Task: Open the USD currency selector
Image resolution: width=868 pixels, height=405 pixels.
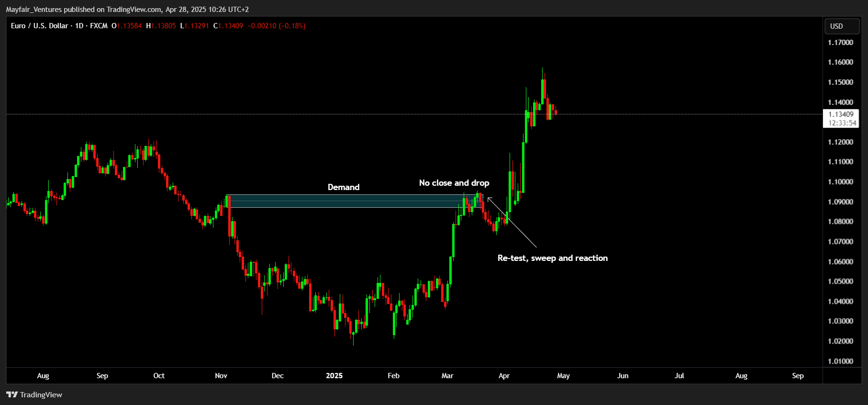Action: pyautogui.click(x=842, y=26)
